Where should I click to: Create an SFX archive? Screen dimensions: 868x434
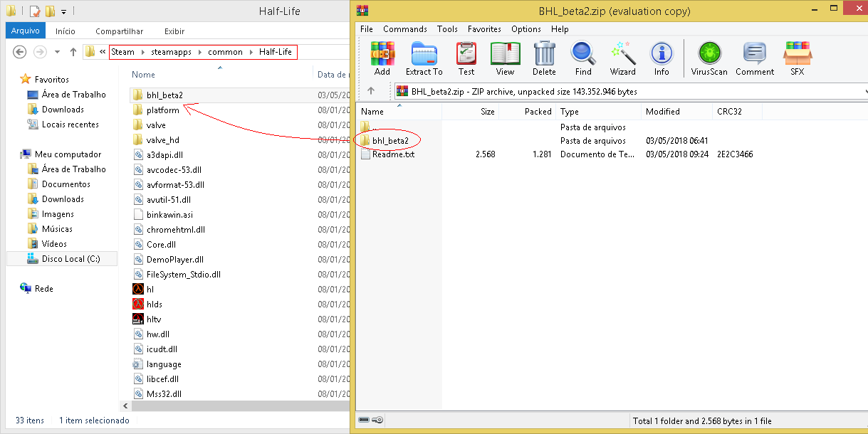(797, 58)
